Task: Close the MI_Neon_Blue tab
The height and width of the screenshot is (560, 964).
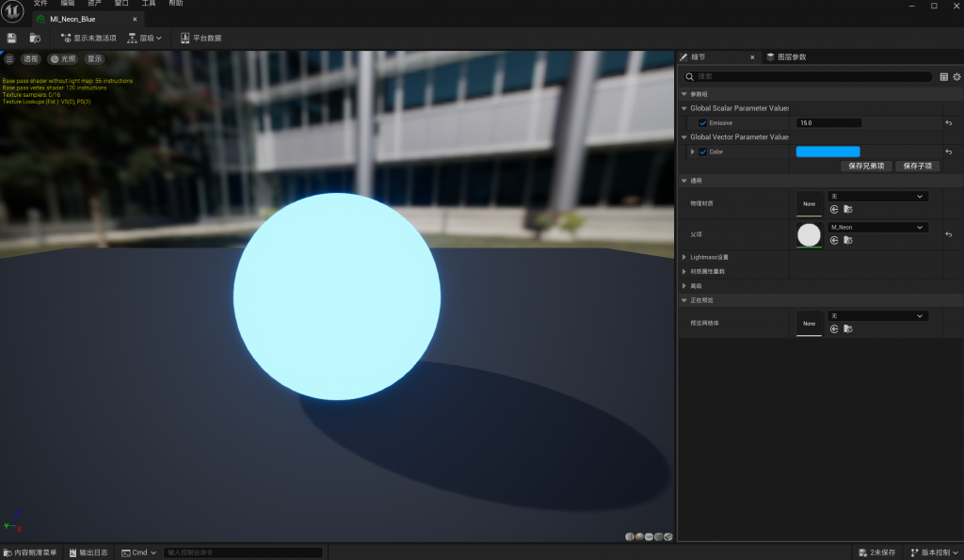Action: [x=135, y=19]
